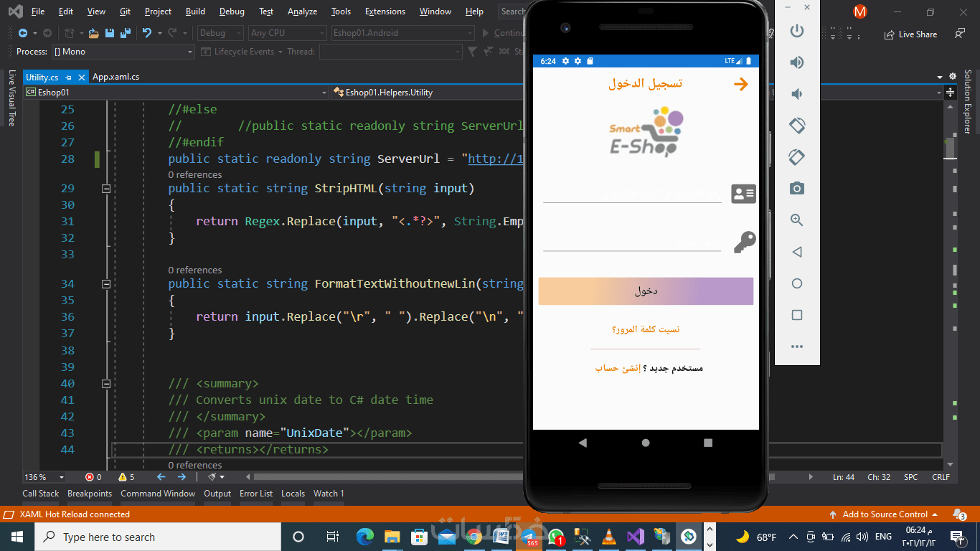980x551 pixels.
Task: Open the File menu
Action: tap(38, 11)
